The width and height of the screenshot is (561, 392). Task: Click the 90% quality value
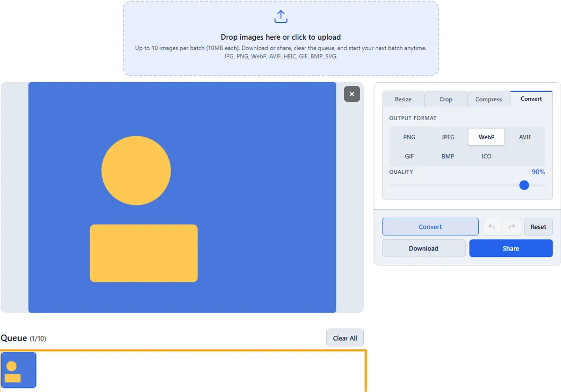click(538, 172)
